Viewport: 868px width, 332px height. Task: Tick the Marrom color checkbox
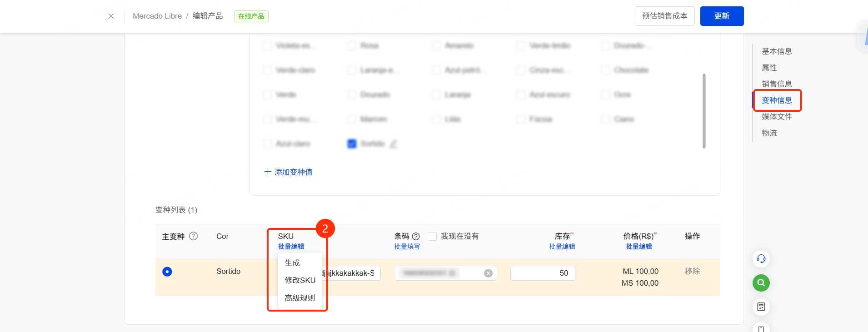coord(352,119)
